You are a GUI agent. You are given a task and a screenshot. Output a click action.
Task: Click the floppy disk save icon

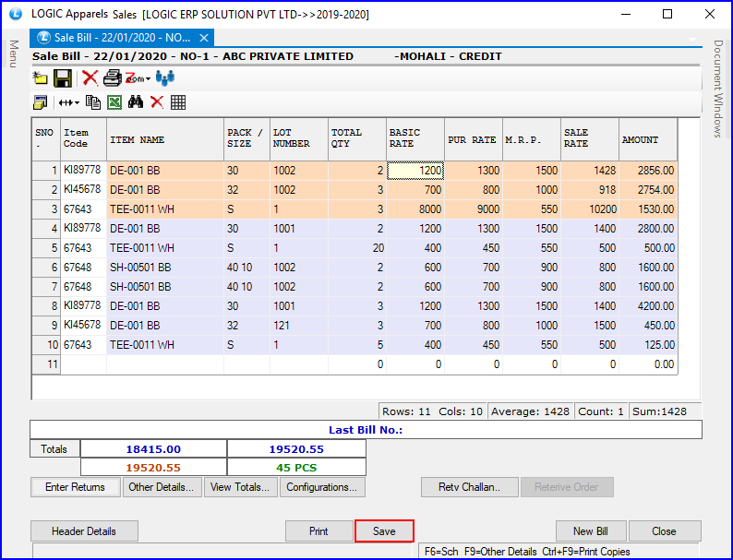click(x=63, y=78)
